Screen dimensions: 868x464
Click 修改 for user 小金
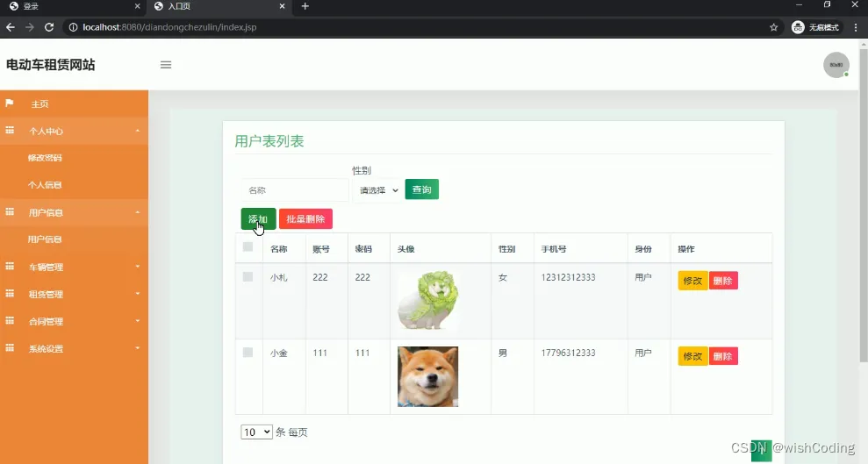pos(692,356)
